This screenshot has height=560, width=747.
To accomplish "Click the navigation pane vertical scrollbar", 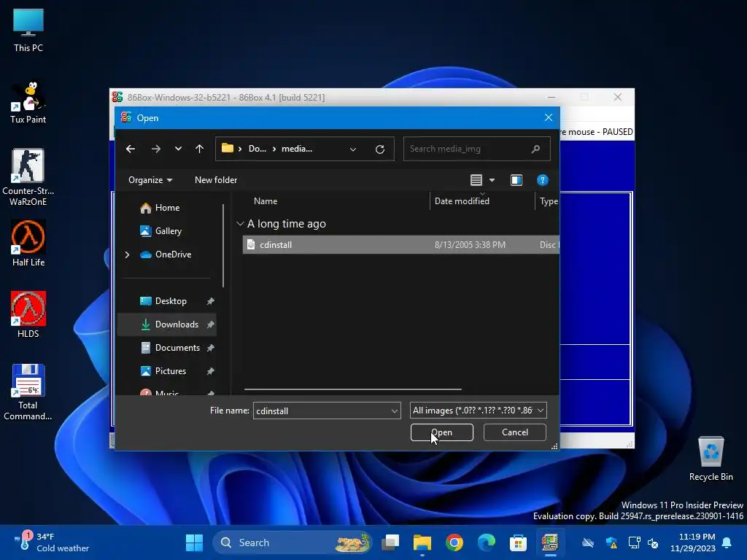I will pyautogui.click(x=223, y=246).
